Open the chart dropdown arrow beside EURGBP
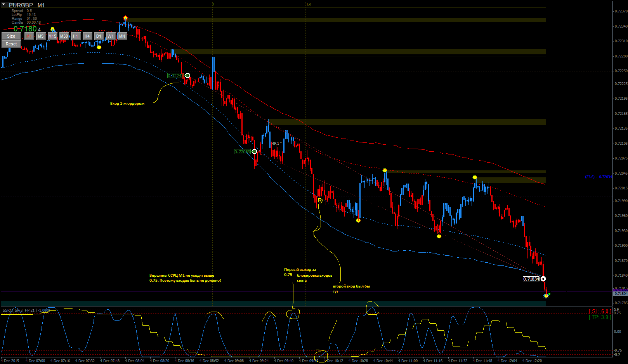This screenshot has height=364, width=628. click(x=3, y=5)
